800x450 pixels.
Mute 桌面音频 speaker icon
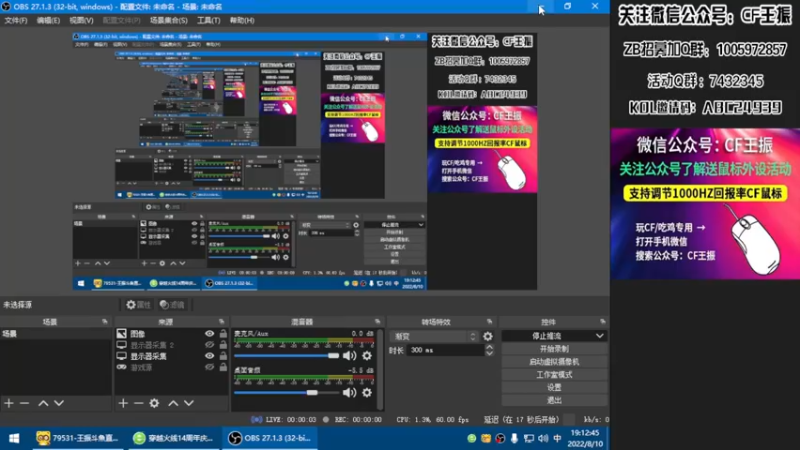click(x=349, y=392)
